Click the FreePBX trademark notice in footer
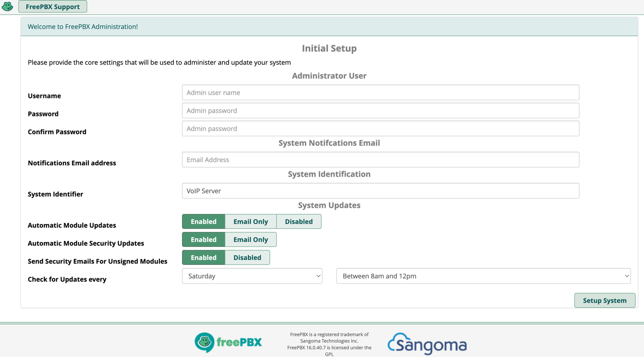This screenshot has height=357, width=644. (329, 345)
